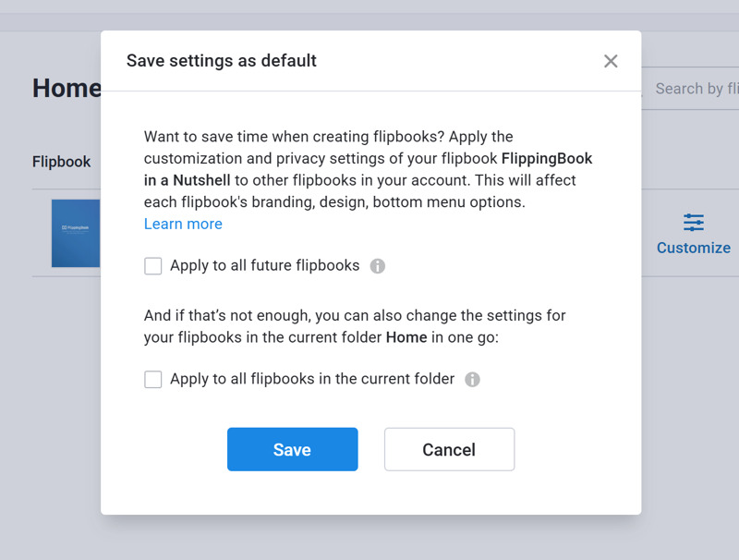Click the Cancel button
Image resolution: width=739 pixels, height=560 pixels.
(x=449, y=449)
